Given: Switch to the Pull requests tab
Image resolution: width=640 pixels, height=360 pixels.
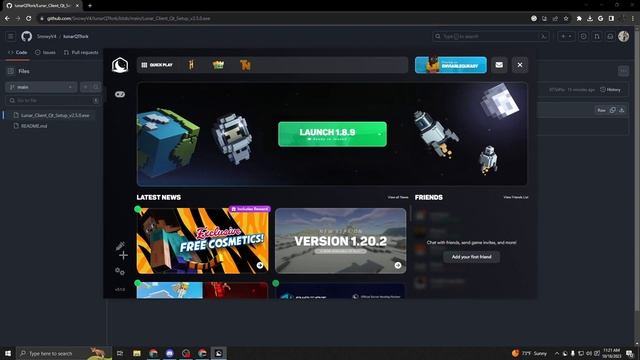Looking at the screenshot, I should coord(81,52).
